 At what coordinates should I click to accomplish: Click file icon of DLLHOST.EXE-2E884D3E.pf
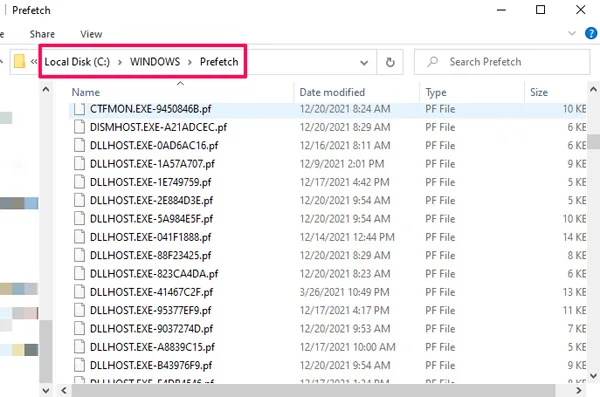coord(79,200)
